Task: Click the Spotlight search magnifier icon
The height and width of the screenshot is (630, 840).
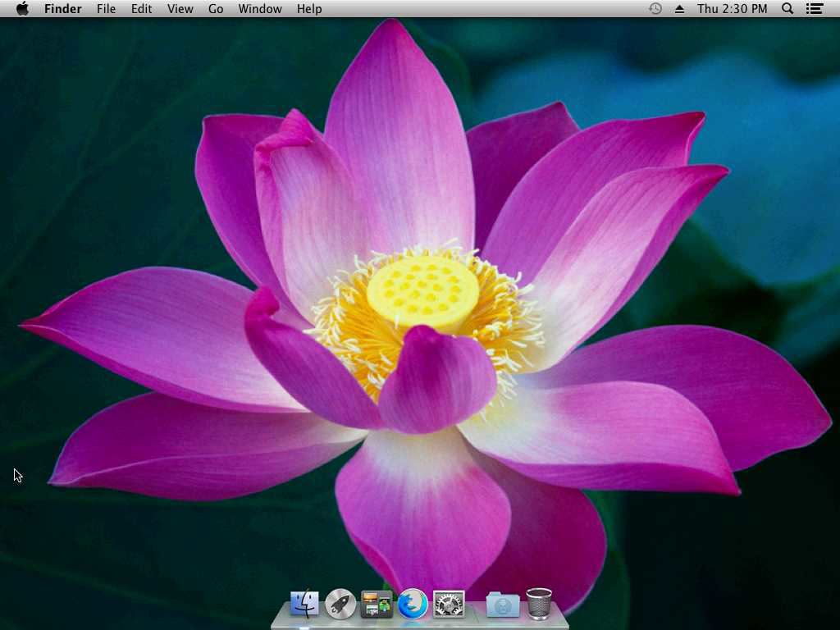Action: click(x=787, y=9)
